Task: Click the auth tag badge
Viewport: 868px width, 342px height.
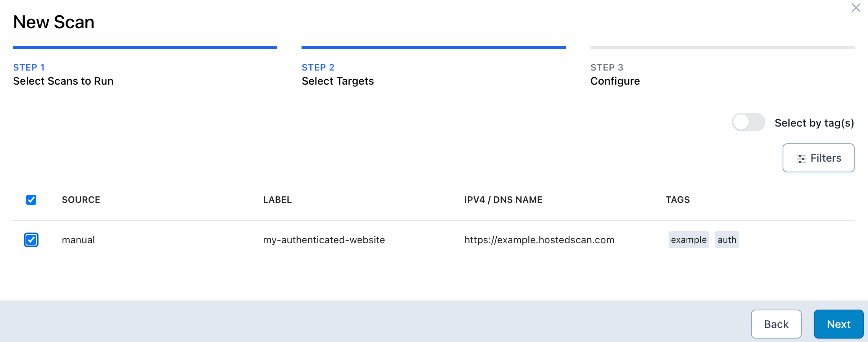Action: tap(727, 240)
